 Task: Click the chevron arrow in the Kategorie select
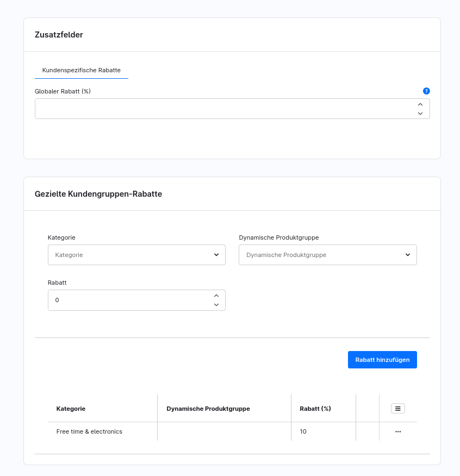[x=216, y=255]
